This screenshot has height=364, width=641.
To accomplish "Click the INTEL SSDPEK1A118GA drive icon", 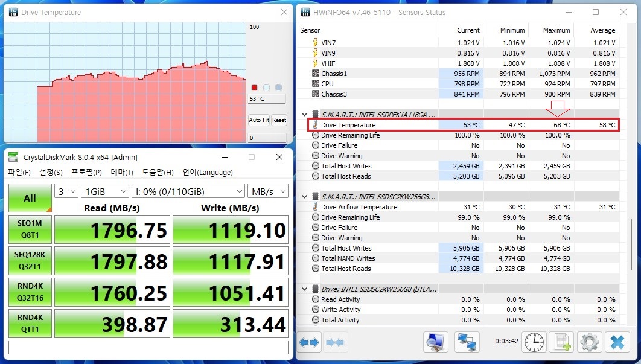I will pos(316,115).
